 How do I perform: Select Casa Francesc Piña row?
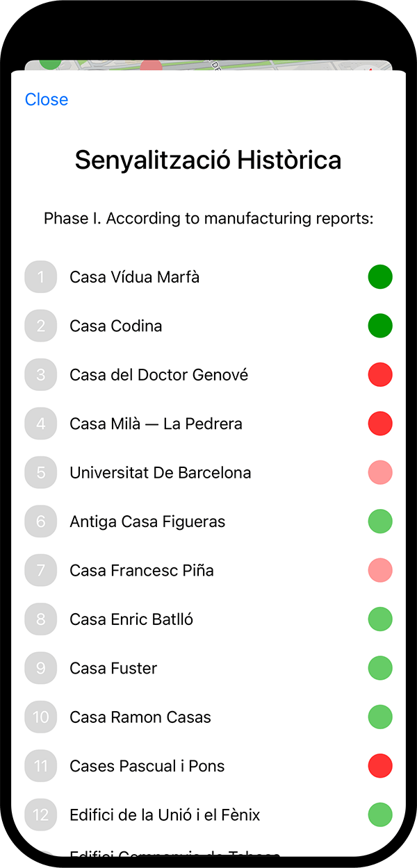pyautogui.click(x=142, y=571)
